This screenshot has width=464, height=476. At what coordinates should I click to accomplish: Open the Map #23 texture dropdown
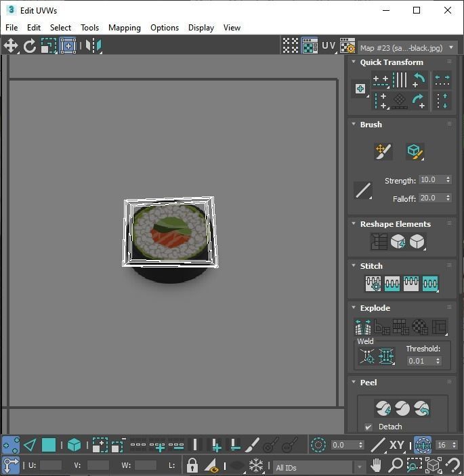pos(408,48)
